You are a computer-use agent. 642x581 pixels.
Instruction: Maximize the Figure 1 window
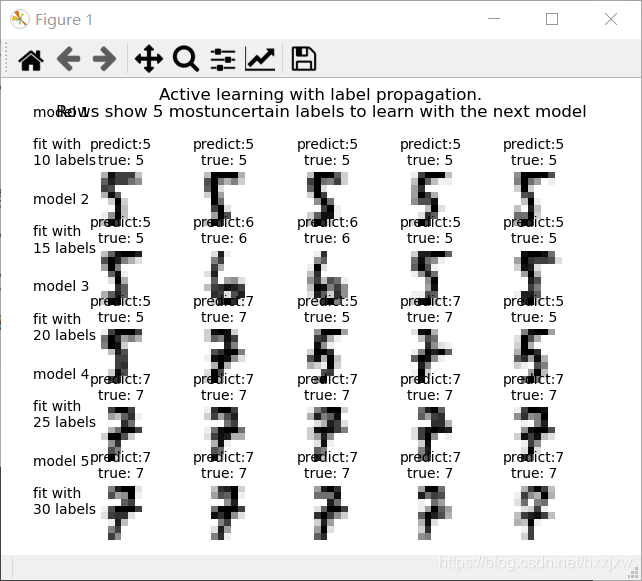pos(552,19)
